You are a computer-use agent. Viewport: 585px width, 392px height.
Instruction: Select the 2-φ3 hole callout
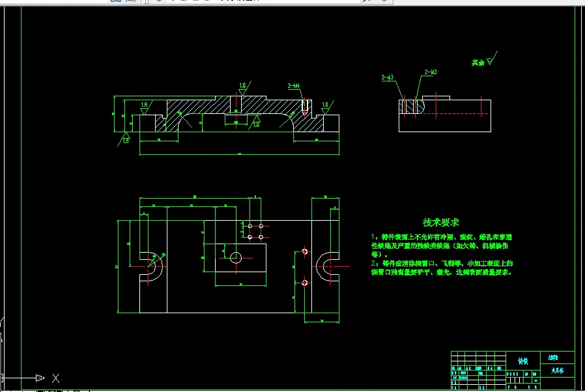(387, 77)
